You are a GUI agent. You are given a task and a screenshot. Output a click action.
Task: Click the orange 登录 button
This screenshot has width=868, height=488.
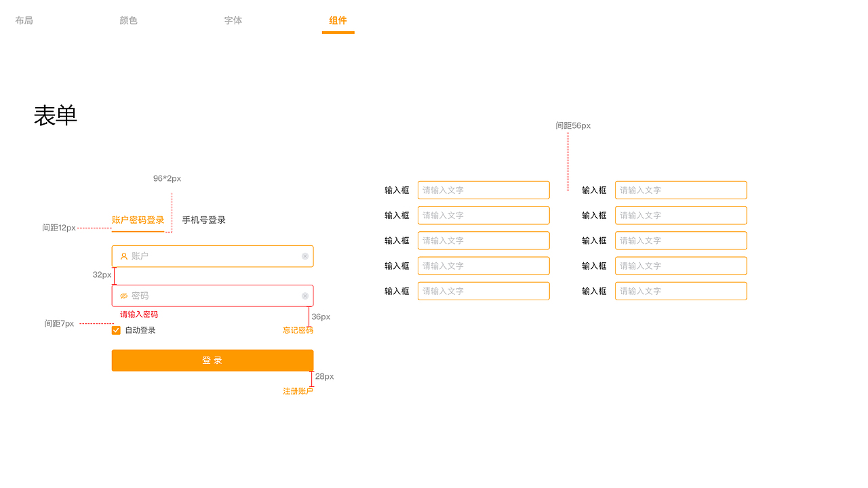click(x=212, y=361)
